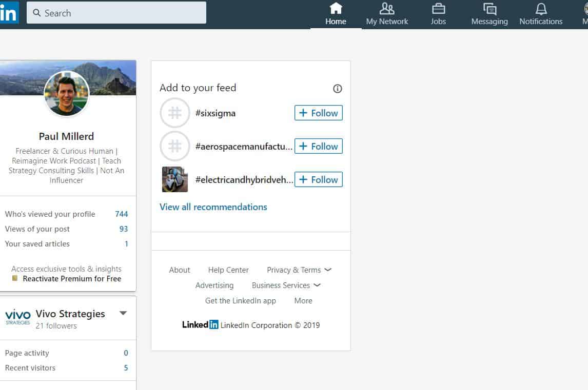Screen dimensions: 588x390
Task: Click the gold Premium square icon
Action: 15,278
